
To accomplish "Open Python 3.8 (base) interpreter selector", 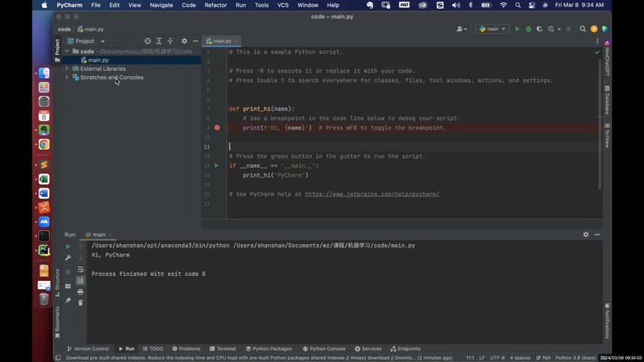I will click(575, 358).
